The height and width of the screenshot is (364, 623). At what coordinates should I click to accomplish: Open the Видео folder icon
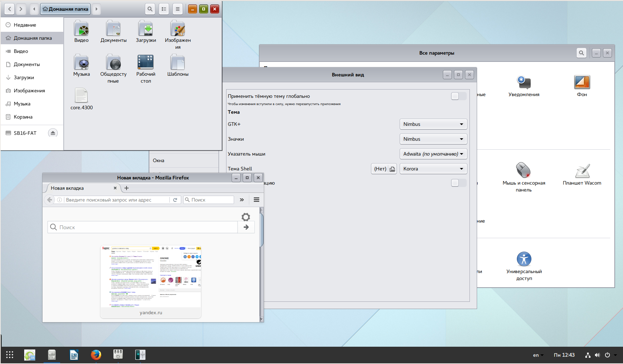[x=81, y=29]
